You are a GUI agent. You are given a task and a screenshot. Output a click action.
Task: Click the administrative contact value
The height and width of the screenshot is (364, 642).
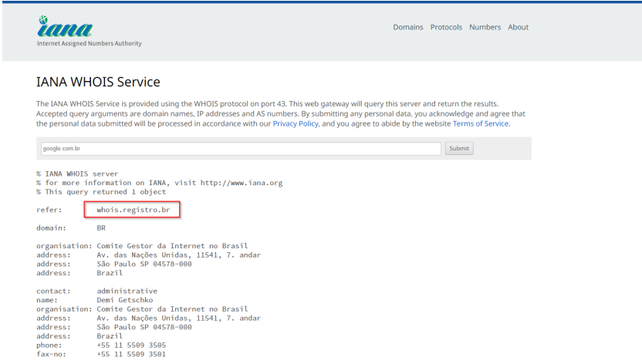coord(127,291)
